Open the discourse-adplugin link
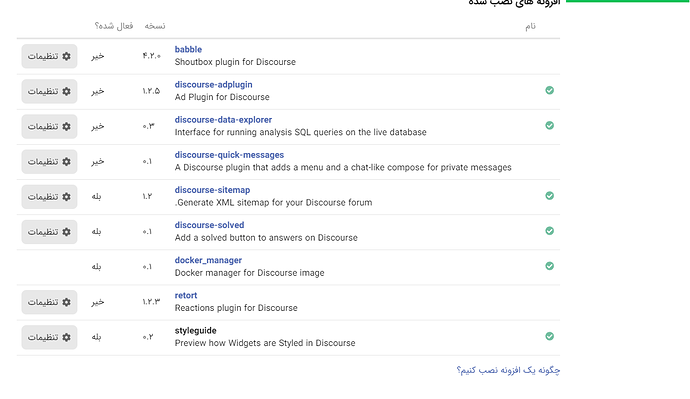The width and height of the screenshot is (690, 399). [213, 84]
